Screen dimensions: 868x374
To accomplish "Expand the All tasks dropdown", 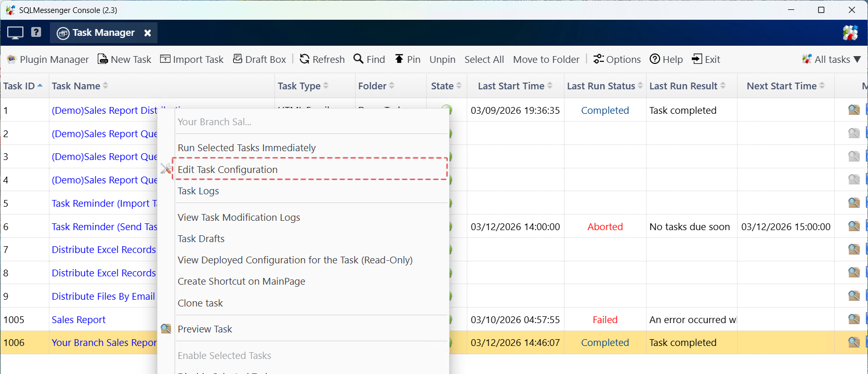I will pyautogui.click(x=832, y=59).
